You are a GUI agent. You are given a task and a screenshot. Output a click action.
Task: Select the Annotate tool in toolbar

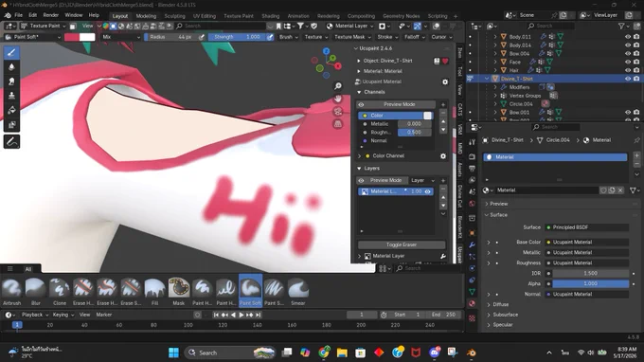pos(11,142)
